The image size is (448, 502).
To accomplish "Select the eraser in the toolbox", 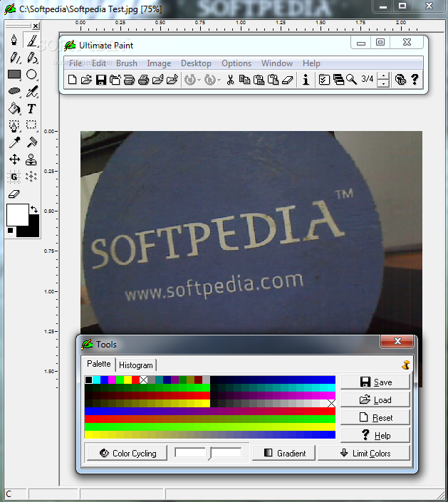I will pyautogui.click(x=14, y=194).
